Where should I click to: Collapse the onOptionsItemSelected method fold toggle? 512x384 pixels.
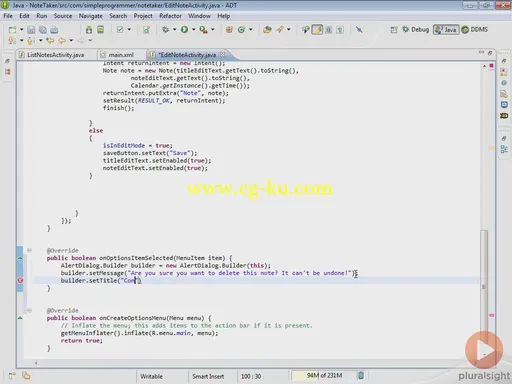29,250
